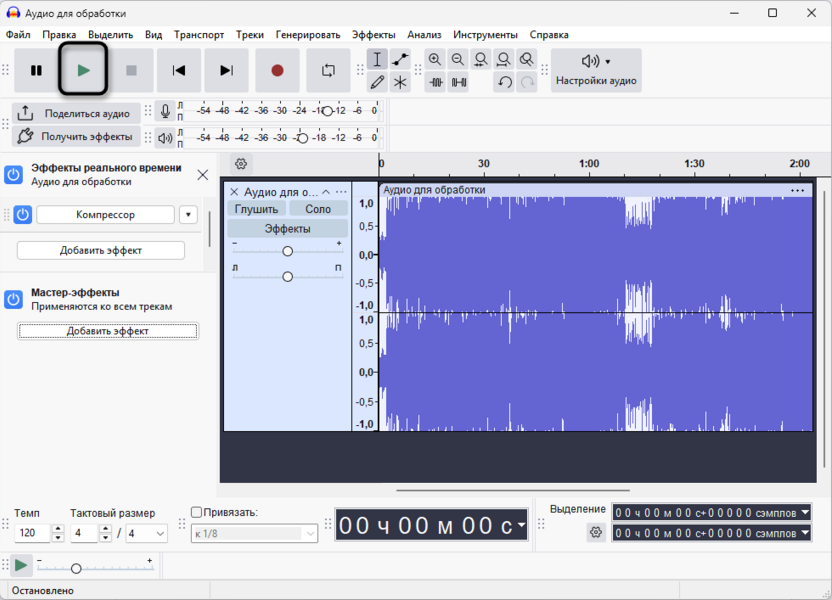
Task: Select the Multi-tool asterisk icon
Action: [x=400, y=82]
